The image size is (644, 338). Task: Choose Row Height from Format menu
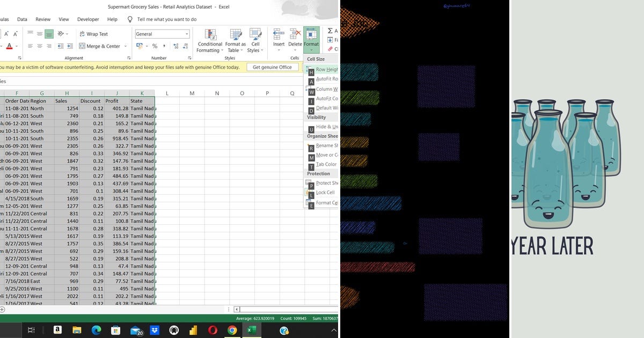321,69
